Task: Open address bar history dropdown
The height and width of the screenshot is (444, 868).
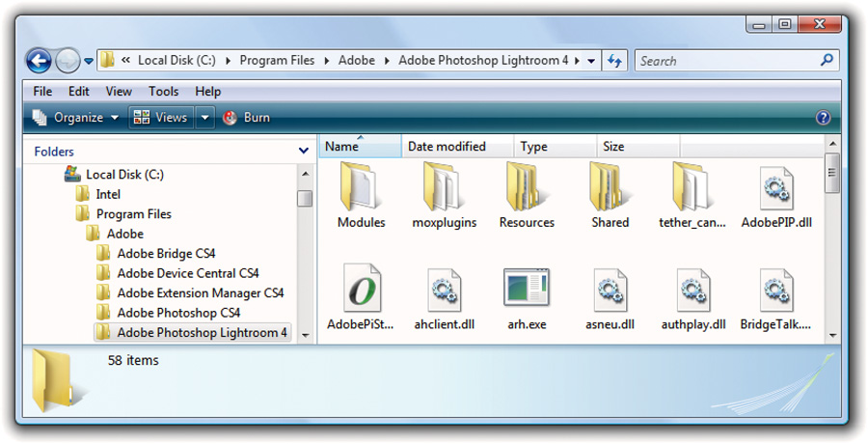Action: [591, 61]
